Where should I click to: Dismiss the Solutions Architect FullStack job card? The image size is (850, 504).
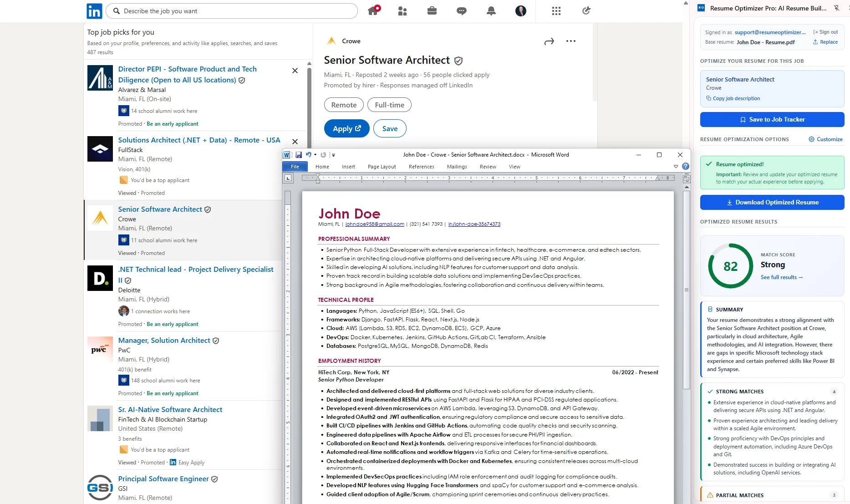(295, 142)
